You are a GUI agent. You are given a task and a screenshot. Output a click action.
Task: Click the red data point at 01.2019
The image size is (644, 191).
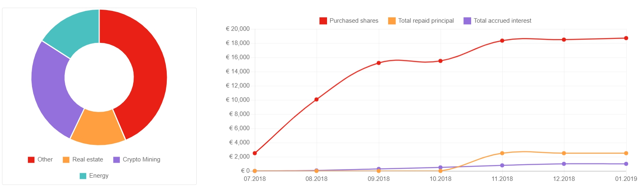point(626,38)
